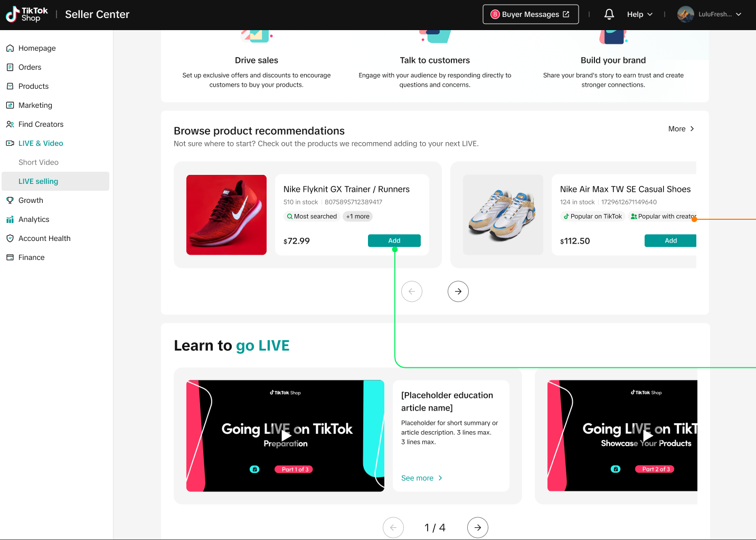
Task: Open Analytics from the sidebar
Action: [34, 219]
